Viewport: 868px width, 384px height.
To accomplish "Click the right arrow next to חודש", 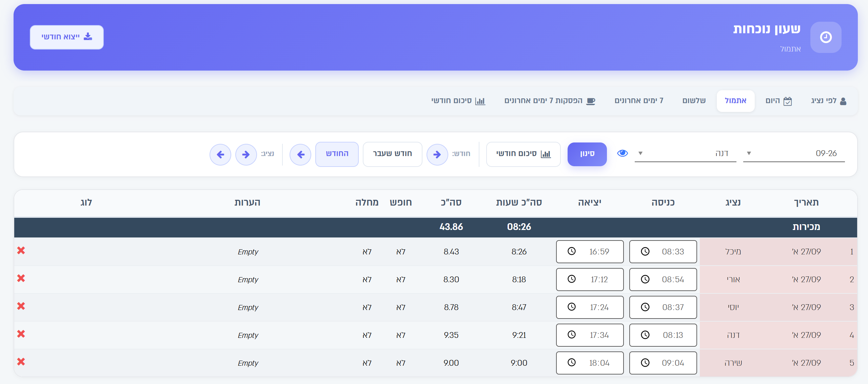I will [437, 155].
